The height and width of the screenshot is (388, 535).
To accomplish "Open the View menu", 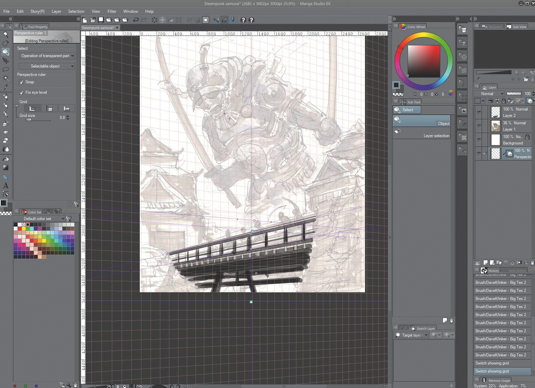I will [96, 11].
